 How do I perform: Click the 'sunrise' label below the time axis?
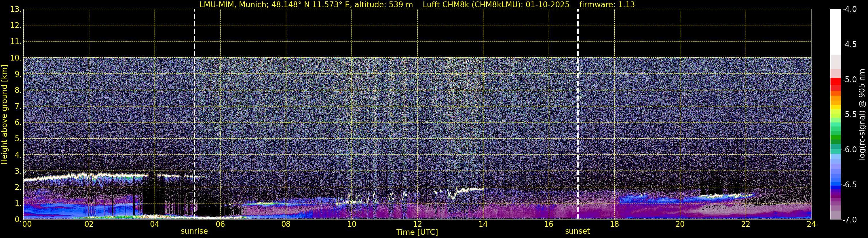click(194, 231)
